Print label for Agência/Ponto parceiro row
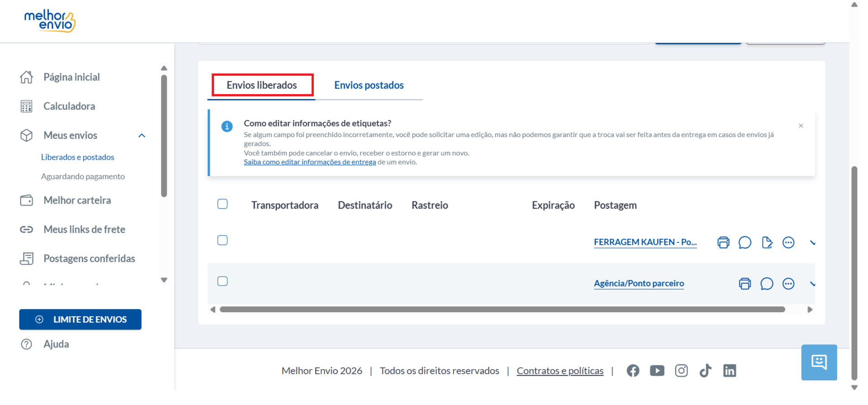This screenshot has height=405, width=868. pyautogui.click(x=745, y=284)
